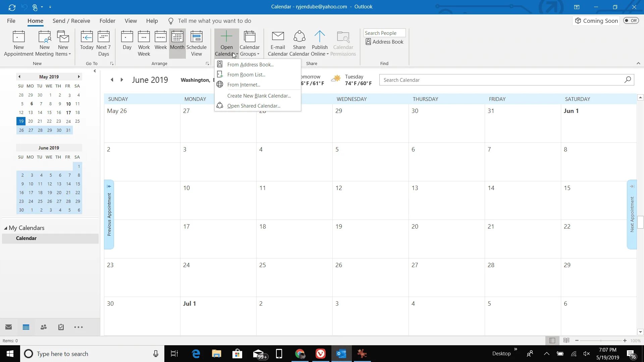Click the Share Calendar icon

click(x=299, y=42)
